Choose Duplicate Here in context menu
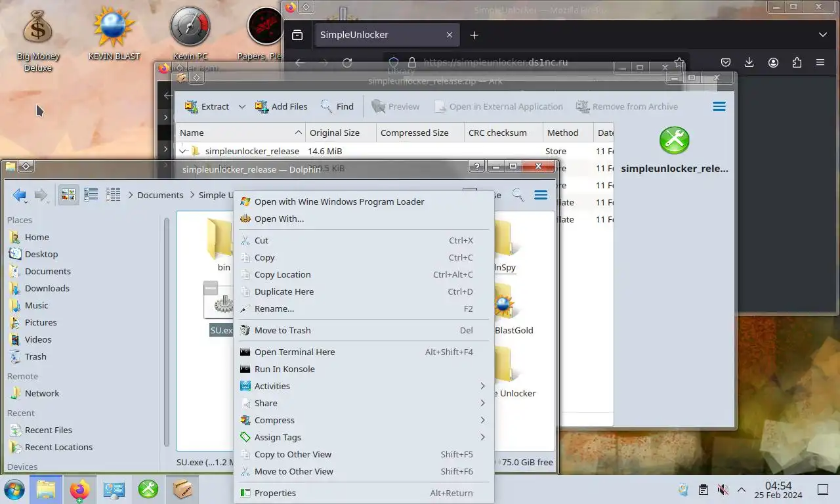This screenshot has width=840, height=504. (x=364, y=291)
